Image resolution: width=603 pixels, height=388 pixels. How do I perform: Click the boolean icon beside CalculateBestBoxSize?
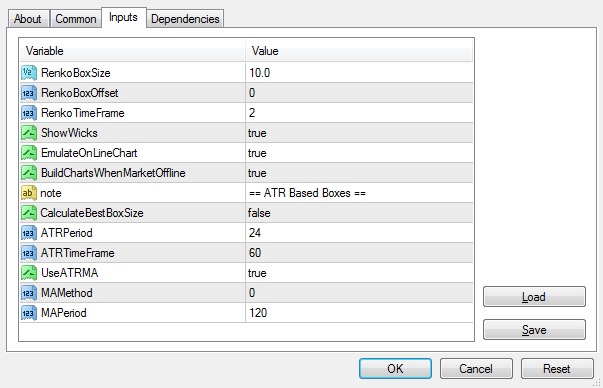tap(29, 213)
